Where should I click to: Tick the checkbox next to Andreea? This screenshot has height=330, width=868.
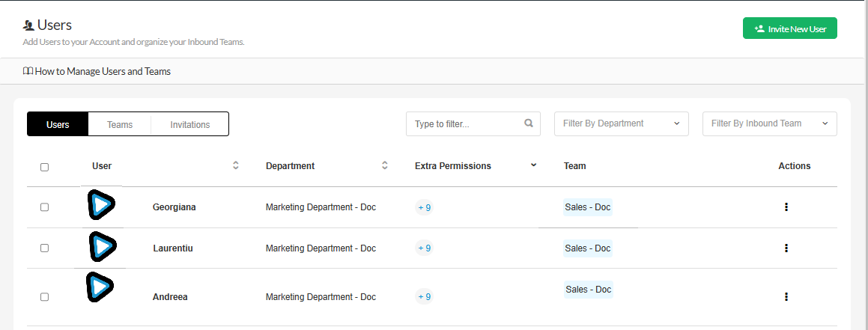click(44, 297)
